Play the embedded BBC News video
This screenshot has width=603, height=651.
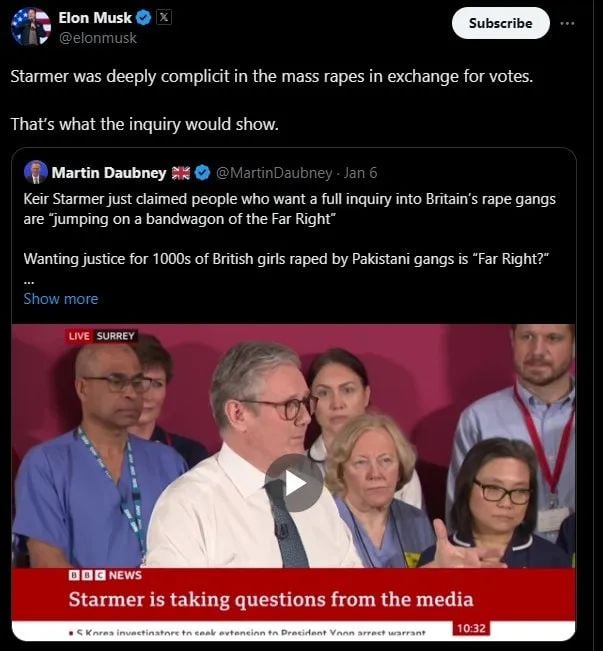(x=294, y=483)
